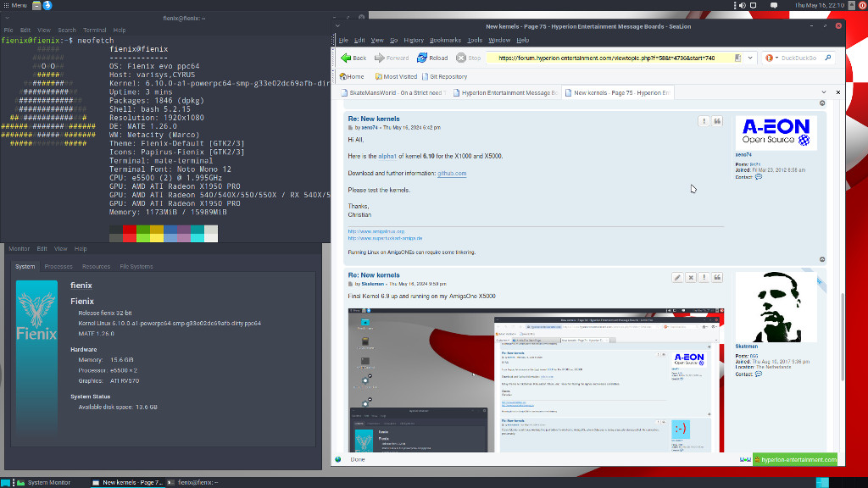Open the SeaLion window menu arrow in titlebar
Image resolution: width=868 pixels, height=488 pixels.
(x=337, y=26)
